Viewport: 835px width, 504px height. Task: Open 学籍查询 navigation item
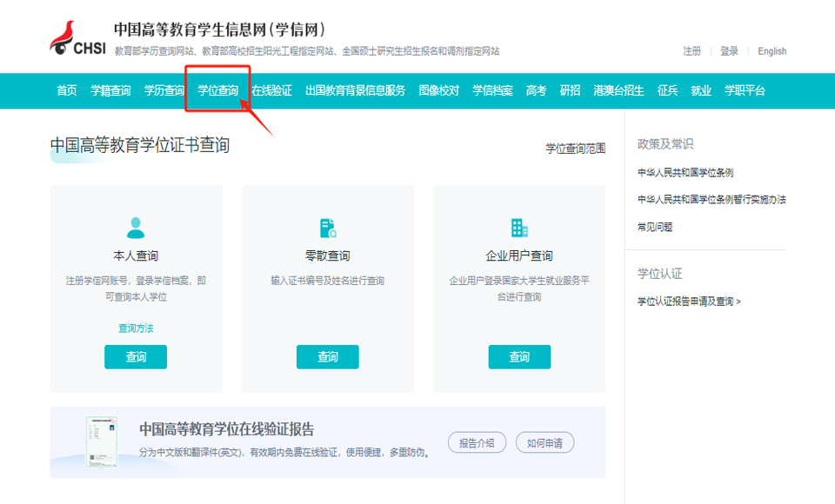tap(110, 90)
